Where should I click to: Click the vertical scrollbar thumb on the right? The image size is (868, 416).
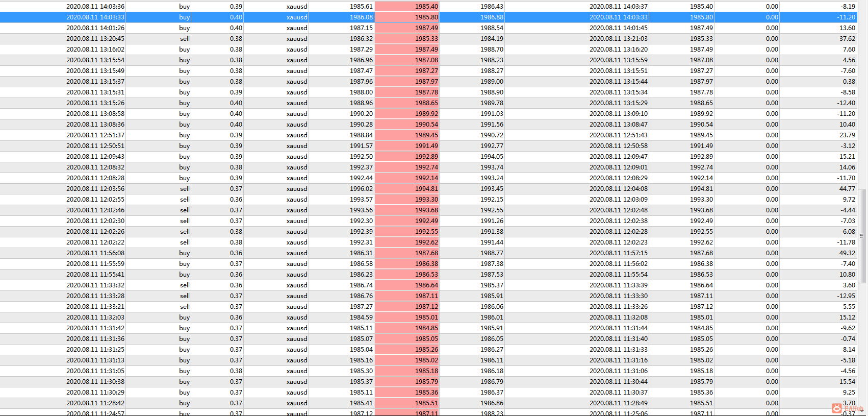click(862, 236)
